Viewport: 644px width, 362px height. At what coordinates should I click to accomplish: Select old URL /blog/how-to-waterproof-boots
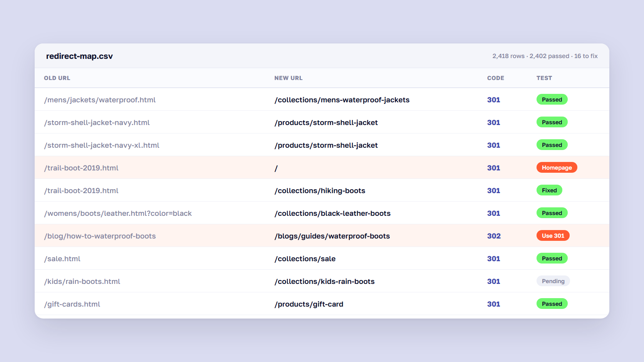tap(100, 236)
